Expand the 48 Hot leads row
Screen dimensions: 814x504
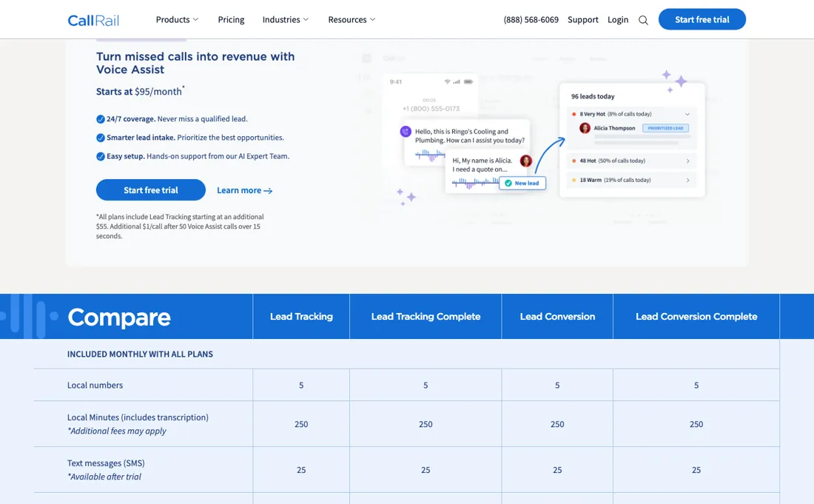[688, 161]
